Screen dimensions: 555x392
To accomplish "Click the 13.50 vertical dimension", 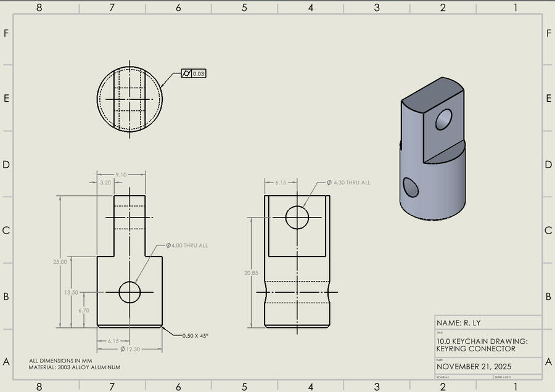I will 71,292.
